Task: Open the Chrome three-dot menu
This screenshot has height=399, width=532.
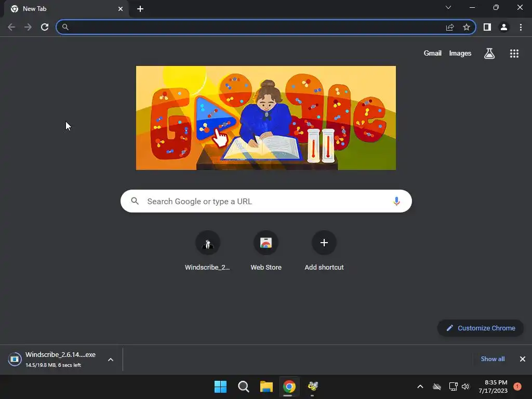Action: [521, 27]
